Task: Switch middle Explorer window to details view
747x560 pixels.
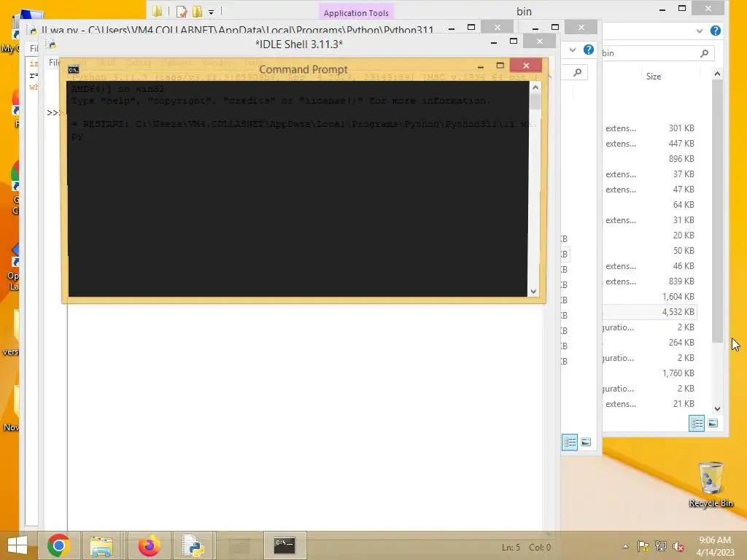Action: point(569,442)
